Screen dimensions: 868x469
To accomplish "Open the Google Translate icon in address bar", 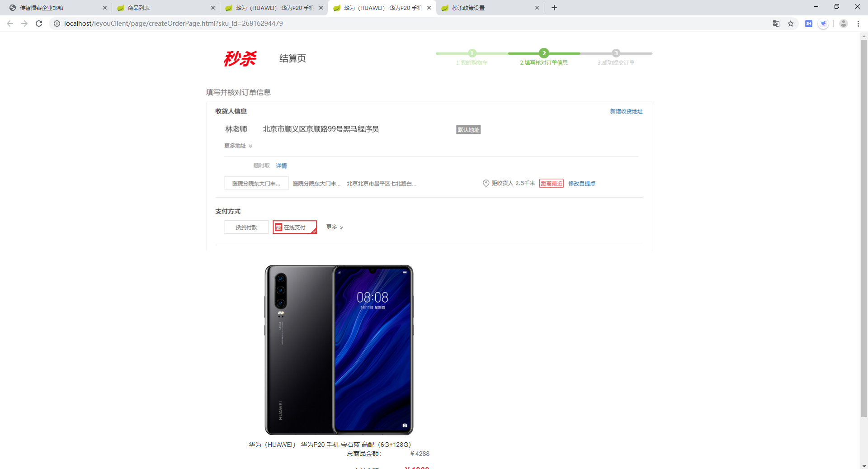I will click(x=776, y=24).
